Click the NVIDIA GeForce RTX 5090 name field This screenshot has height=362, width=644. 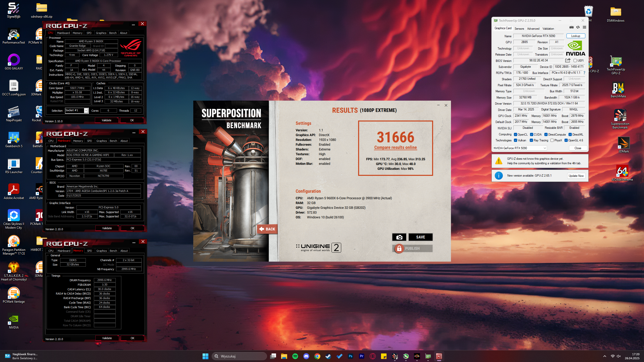click(x=538, y=36)
